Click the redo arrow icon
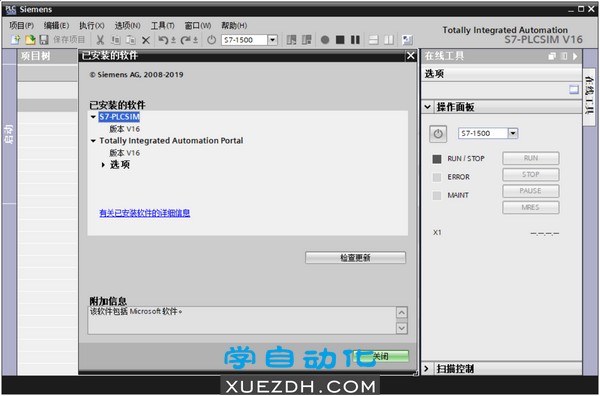The width and height of the screenshot is (600, 396). point(186,40)
